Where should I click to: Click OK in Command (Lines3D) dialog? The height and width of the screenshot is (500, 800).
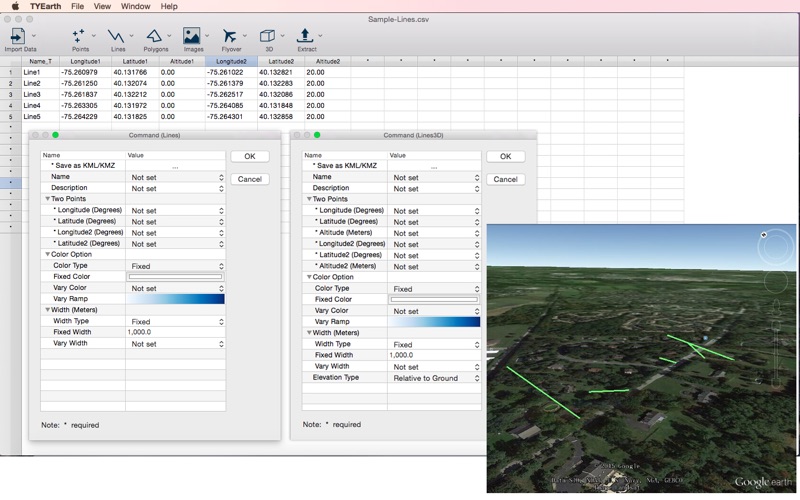point(506,156)
